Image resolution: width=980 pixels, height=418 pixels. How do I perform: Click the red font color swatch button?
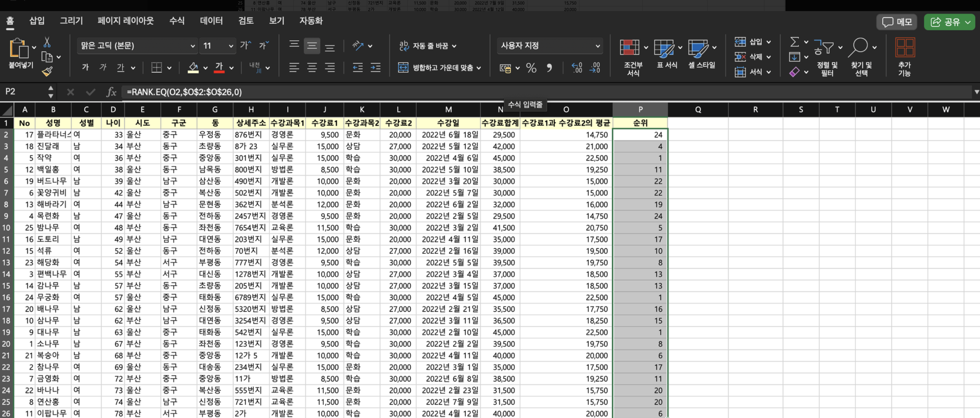219,68
